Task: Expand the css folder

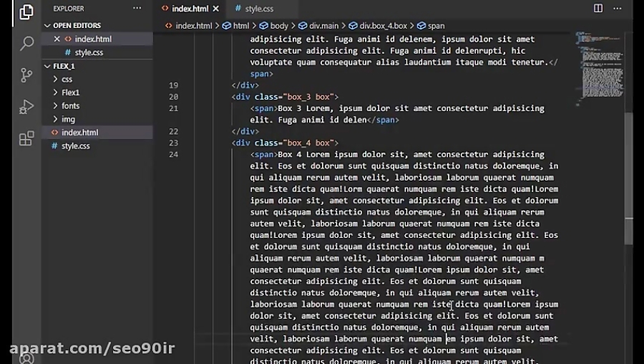Action: (67, 80)
